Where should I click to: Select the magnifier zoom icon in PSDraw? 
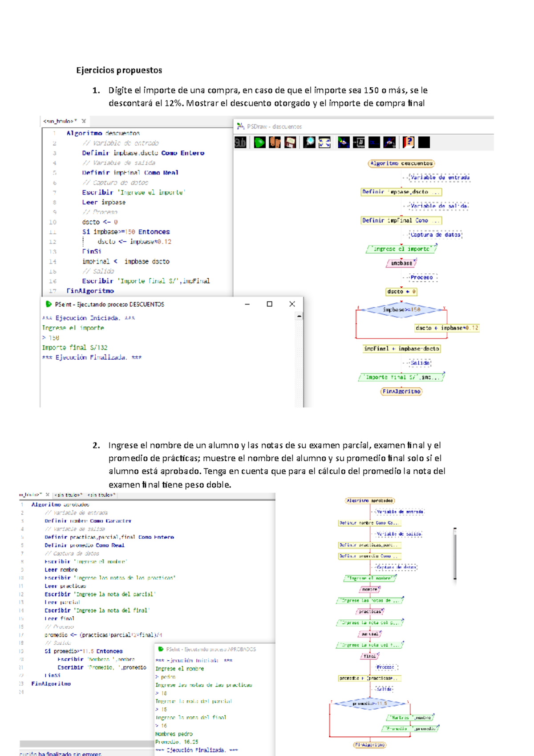[x=309, y=142]
